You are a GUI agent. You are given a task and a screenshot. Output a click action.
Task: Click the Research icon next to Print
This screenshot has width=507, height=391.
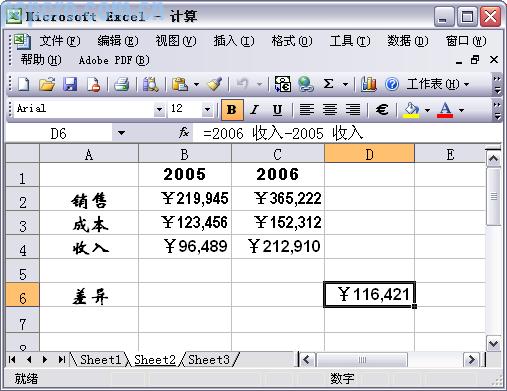pyautogui.click(x=151, y=84)
